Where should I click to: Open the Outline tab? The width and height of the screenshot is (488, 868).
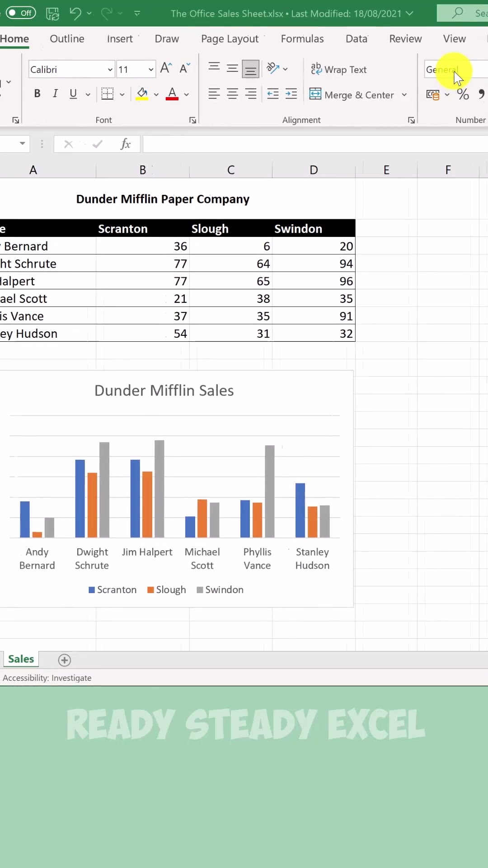tap(67, 39)
